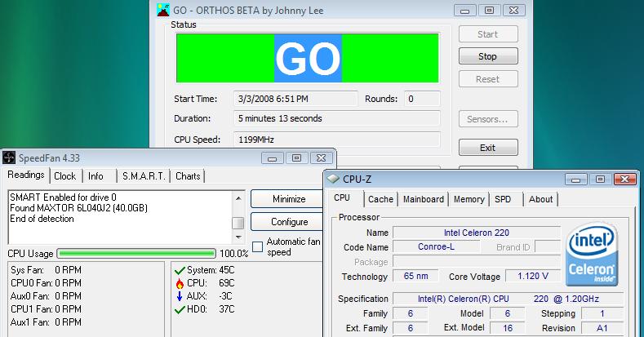Click the HD0 temperature value 37C
Screen dimensions: 644x337
pyautogui.click(x=226, y=309)
